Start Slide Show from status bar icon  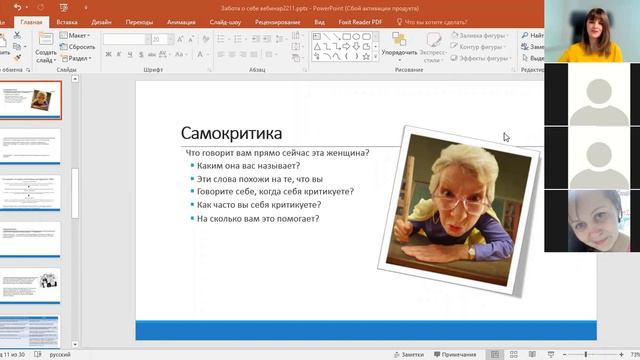(x=551, y=354)
